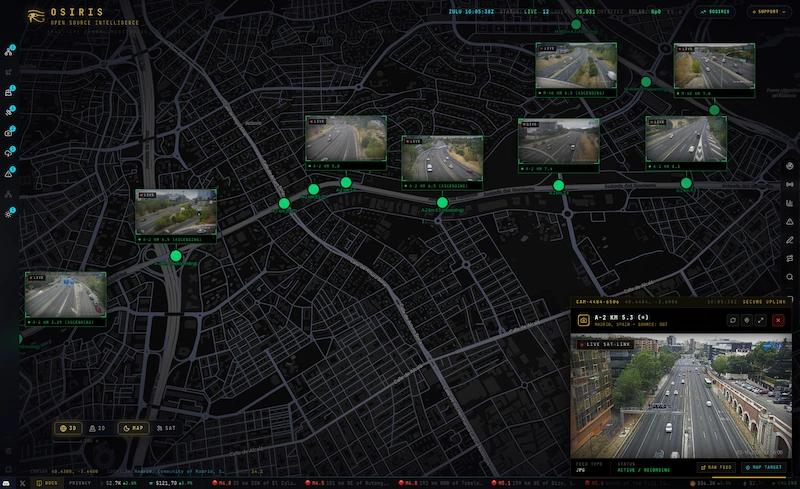Expand the camera feed panel to fullscreen

click(x=761, y=320)
